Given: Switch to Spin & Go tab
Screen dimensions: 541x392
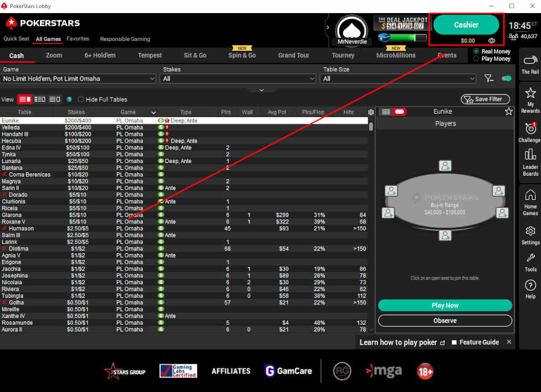Looking at the screenshot, I should 242,55.
